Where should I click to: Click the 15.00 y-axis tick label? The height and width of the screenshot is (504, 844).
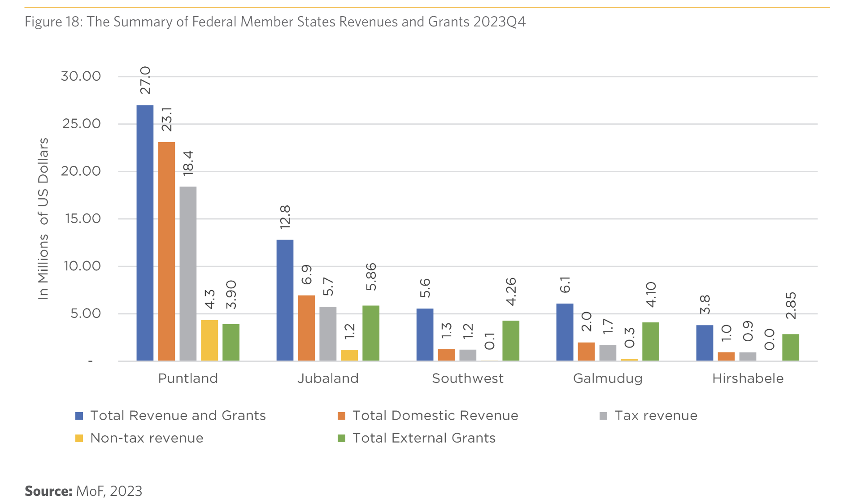[x=83, y=219]
